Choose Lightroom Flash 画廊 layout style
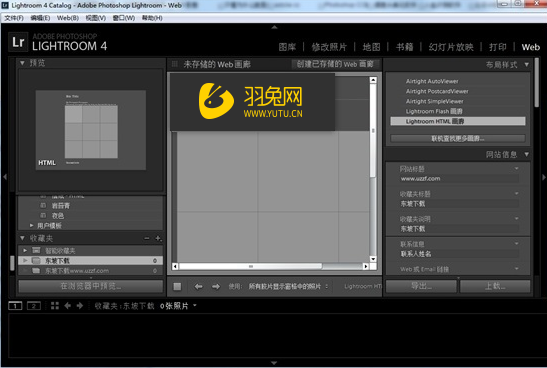Viewport: 547px width, 368px height. coord(458,111)
